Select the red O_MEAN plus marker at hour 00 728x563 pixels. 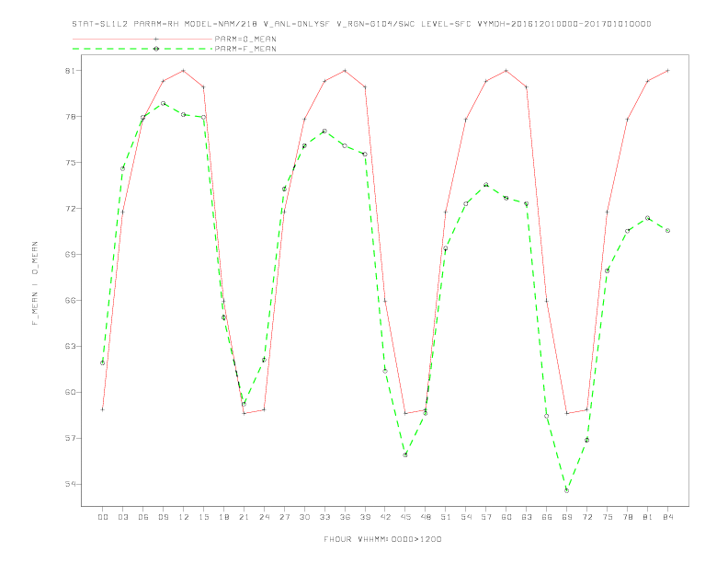click(x=103, y=409)
